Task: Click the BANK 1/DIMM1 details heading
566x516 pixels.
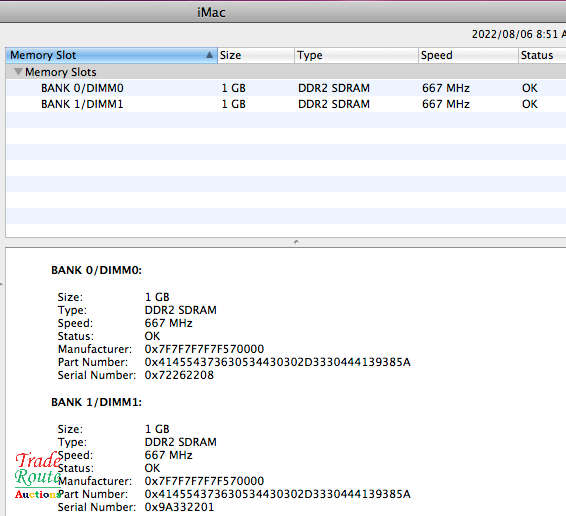Action: click(x=96, y=402)
